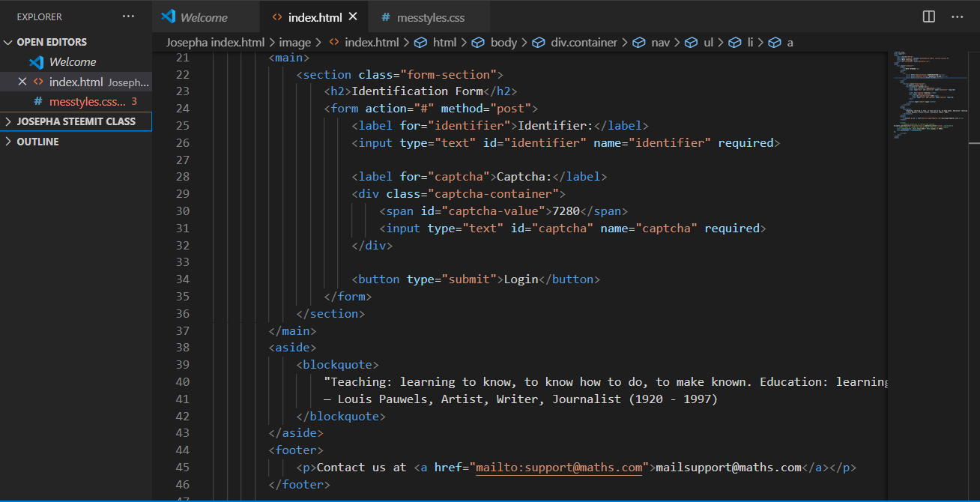
Task: Click the nav symbol icon in breadcrumbs
Action: click(638, 43)
